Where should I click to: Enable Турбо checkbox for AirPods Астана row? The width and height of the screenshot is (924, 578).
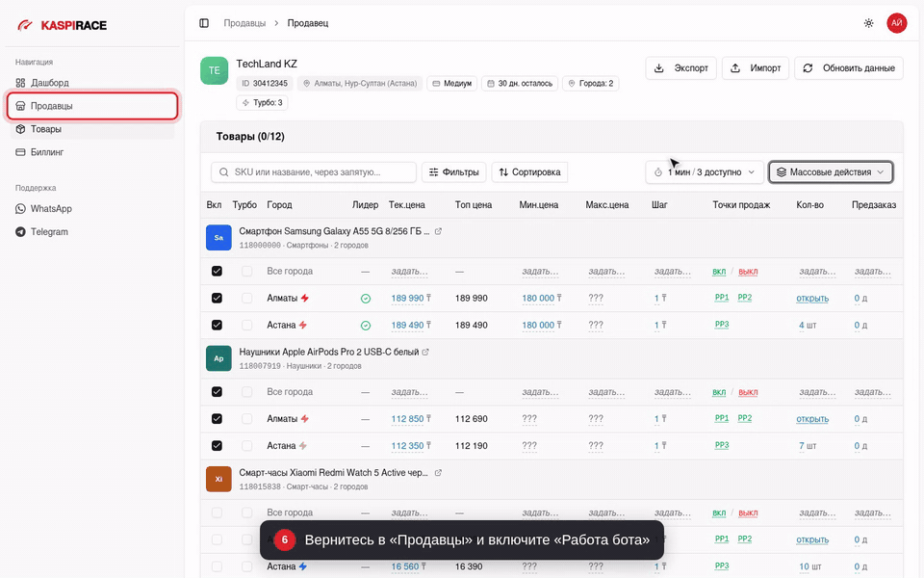pyautogui.click(x=247, y=446)
